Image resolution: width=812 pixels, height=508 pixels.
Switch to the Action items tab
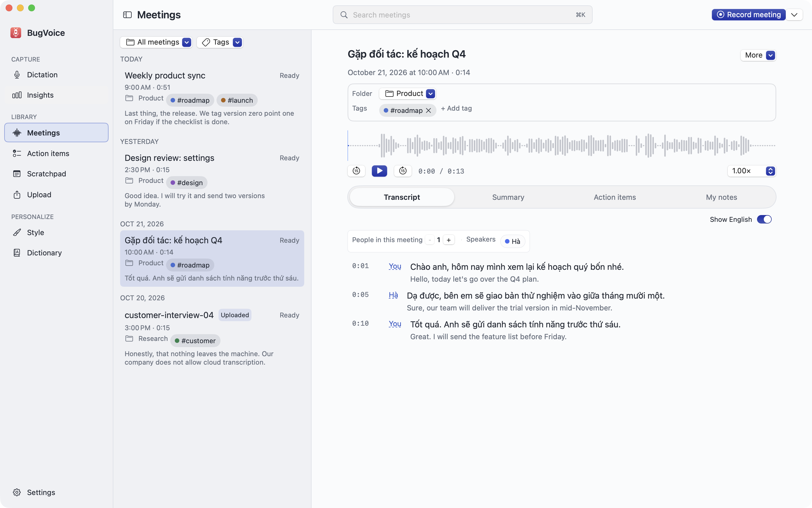click(615, 197)
